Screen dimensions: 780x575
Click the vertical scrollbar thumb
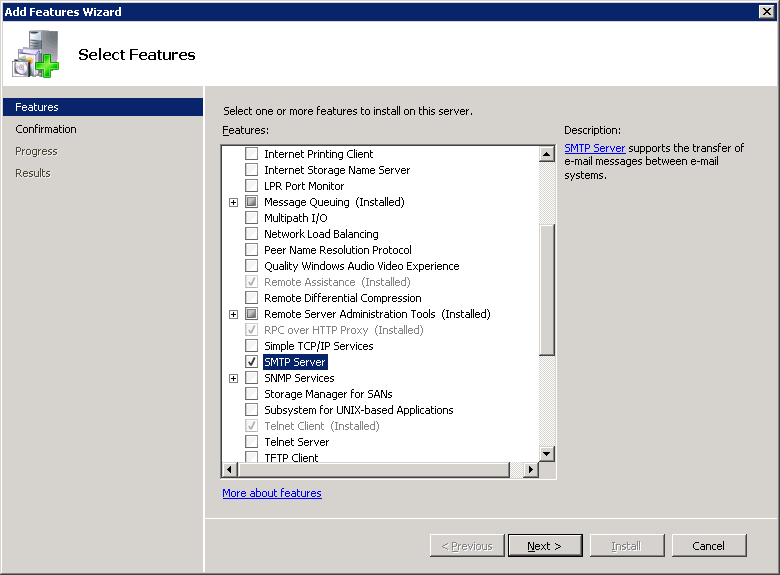pyautogui.click(x=547, y=290)
